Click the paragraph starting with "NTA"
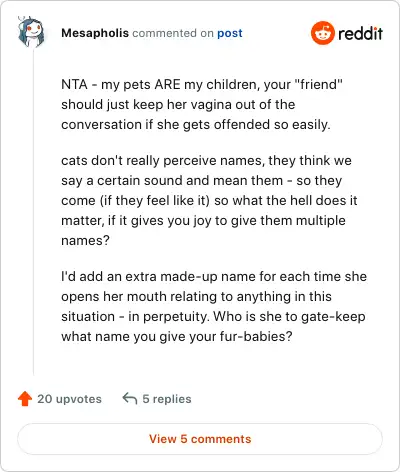 [202, 104]
